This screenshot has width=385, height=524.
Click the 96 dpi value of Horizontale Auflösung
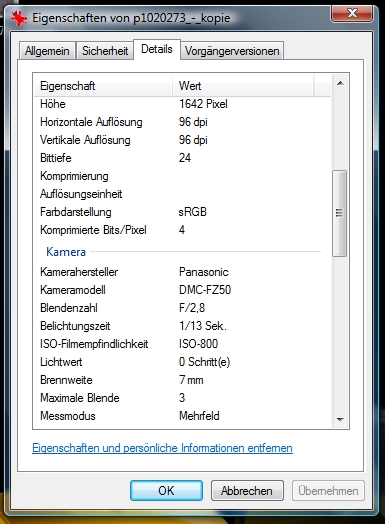coord(193,122)
